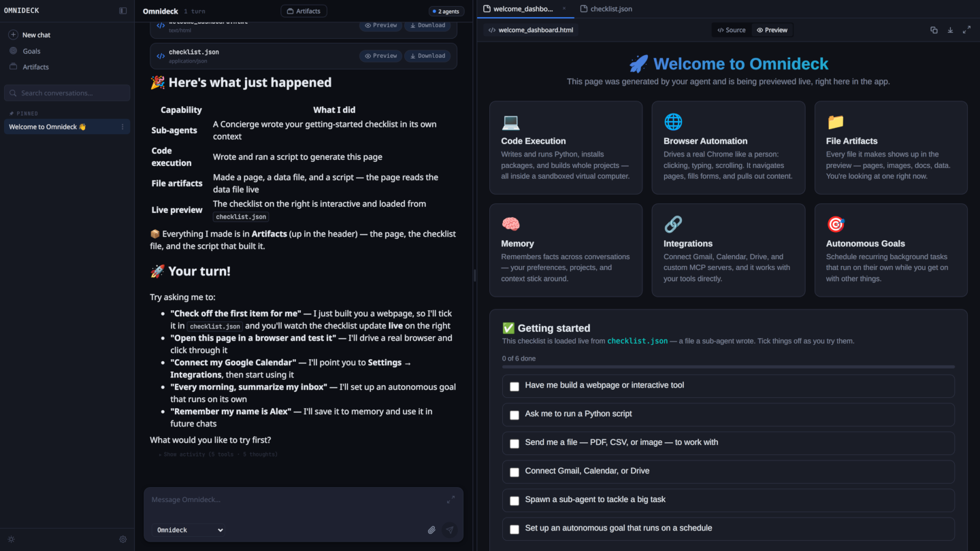
Task: Click the 'Live preview' table row label
Action: [x=177, y=210]
